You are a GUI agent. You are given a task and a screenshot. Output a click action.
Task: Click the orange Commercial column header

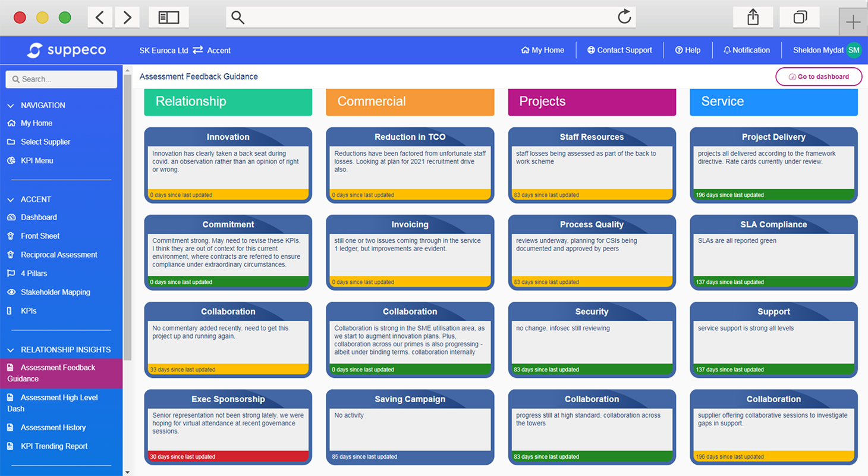pyautogui.click(x=410, y=102)
